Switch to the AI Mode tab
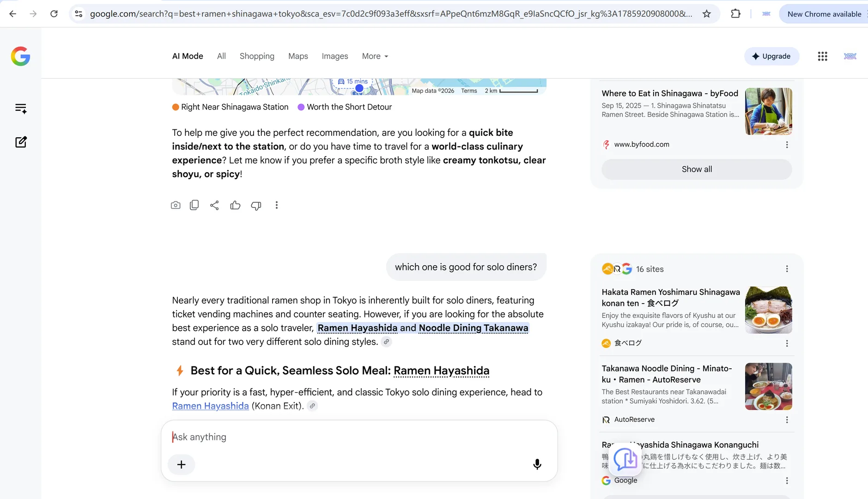 click(188, 56)
